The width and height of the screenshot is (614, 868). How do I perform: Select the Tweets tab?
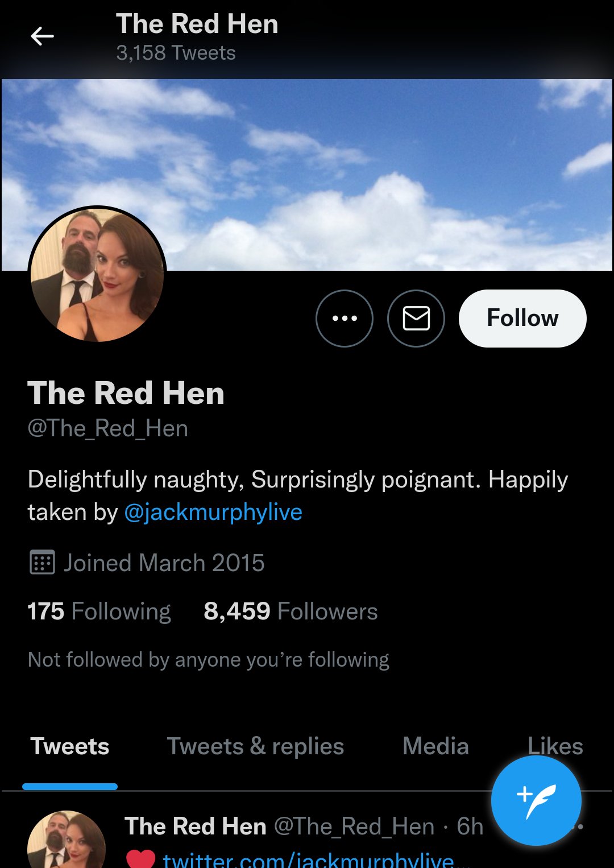(x=70, y=746)
